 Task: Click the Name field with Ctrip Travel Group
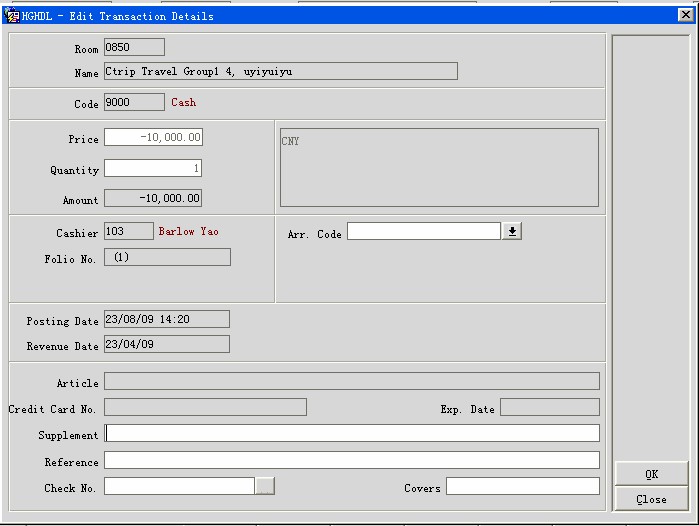(281, 71)
